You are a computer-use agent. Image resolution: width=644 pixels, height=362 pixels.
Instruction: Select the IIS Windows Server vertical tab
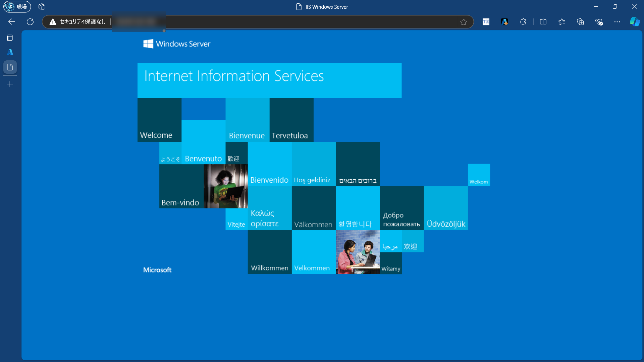(x=10, y=67)
